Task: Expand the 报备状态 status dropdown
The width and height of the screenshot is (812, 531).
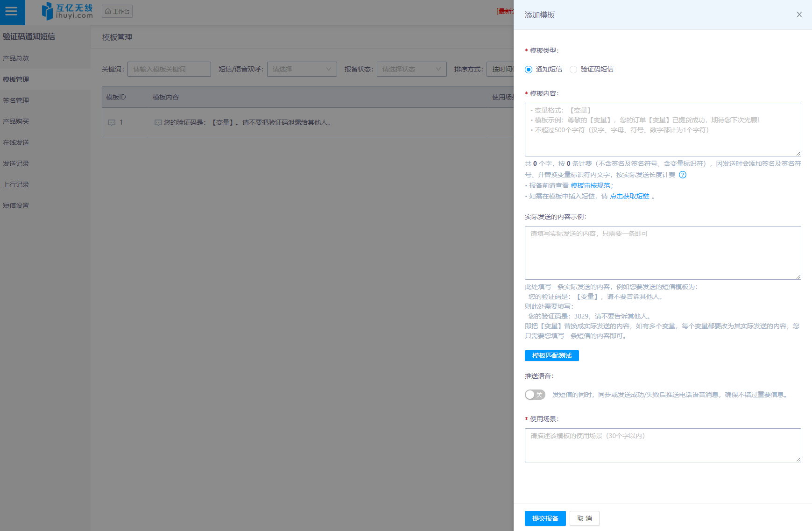Action: click(x=411, y=69)
